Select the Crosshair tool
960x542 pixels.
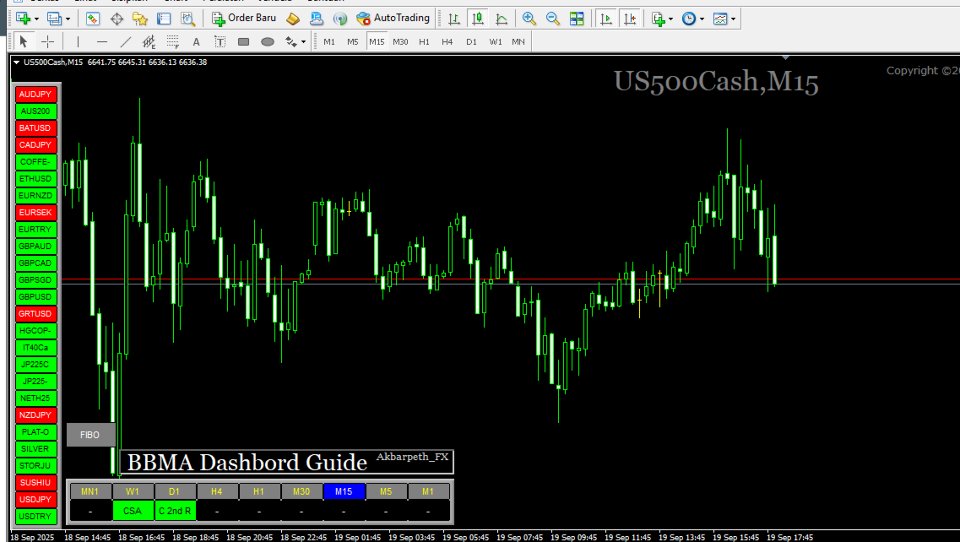click(48, 42)
